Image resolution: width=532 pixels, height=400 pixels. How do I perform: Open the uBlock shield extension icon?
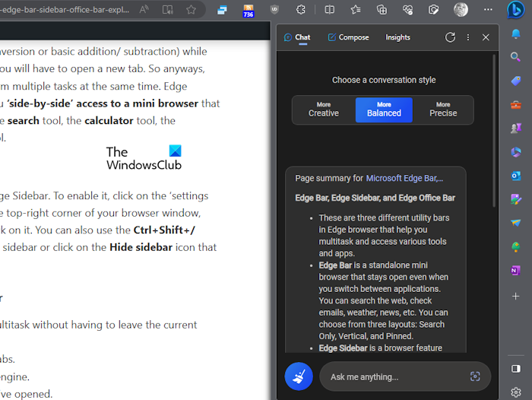(274, 10)
